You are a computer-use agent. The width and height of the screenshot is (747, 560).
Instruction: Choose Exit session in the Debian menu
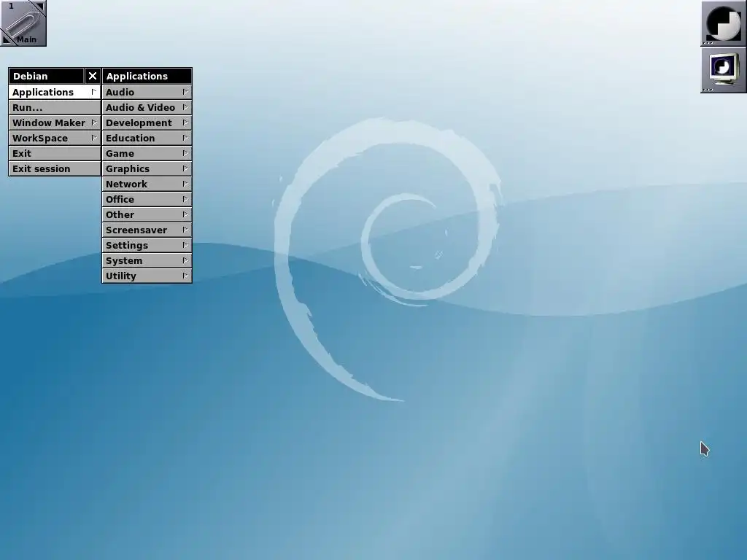54,168
